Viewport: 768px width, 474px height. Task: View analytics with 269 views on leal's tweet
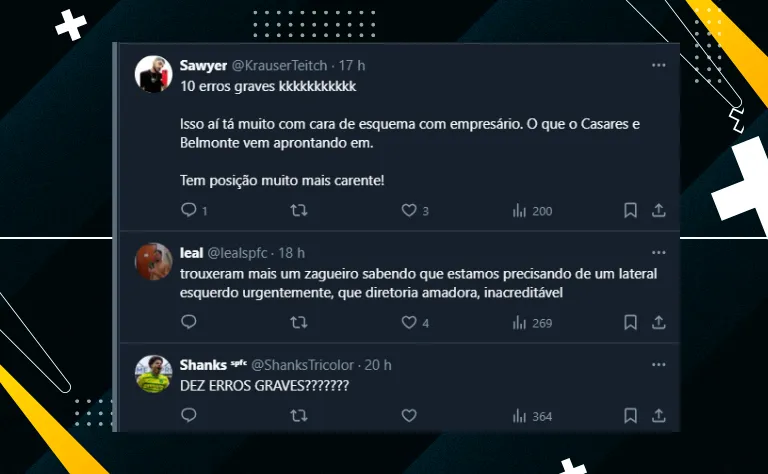(532, 323)
